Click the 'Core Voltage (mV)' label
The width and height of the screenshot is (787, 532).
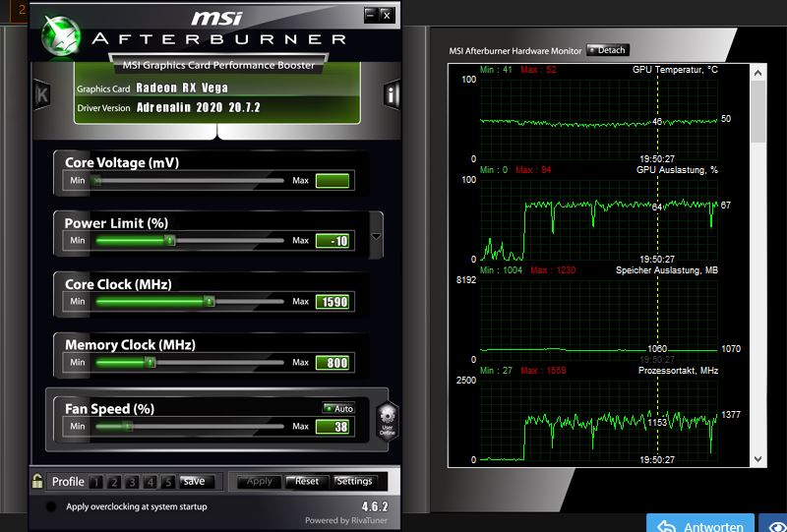122,162
